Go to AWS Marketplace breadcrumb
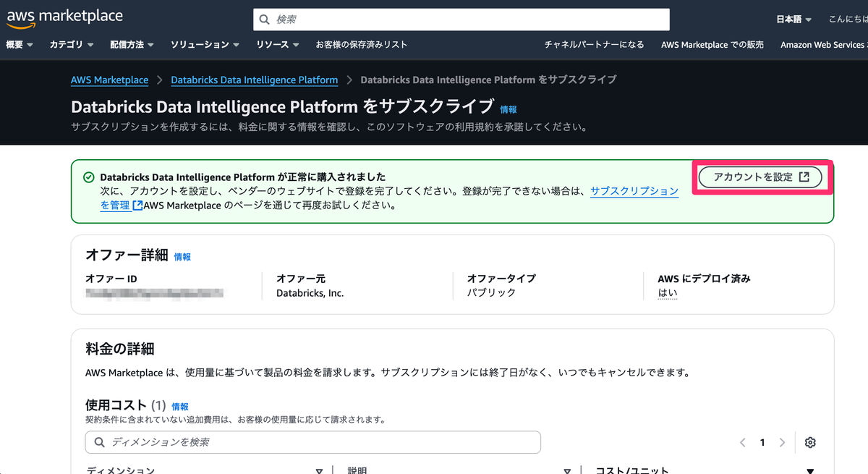This screenshot has width=868, height=474. coord(109,80)
